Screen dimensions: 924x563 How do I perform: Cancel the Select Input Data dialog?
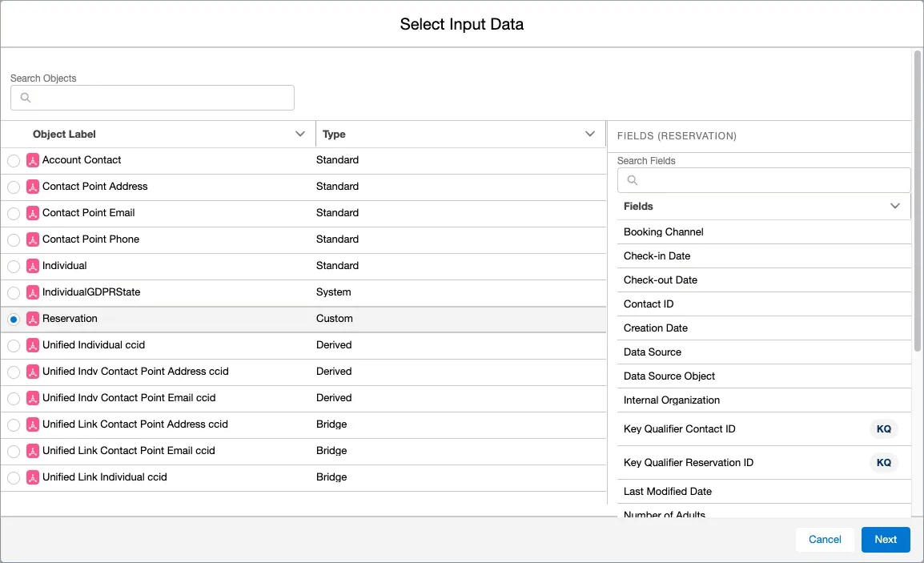click(825, 540)
